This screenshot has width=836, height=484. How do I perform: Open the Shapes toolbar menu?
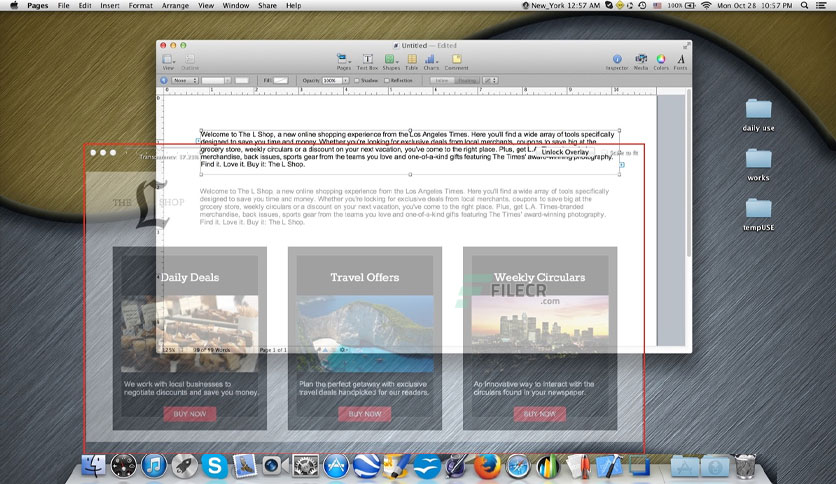[391, 61]
